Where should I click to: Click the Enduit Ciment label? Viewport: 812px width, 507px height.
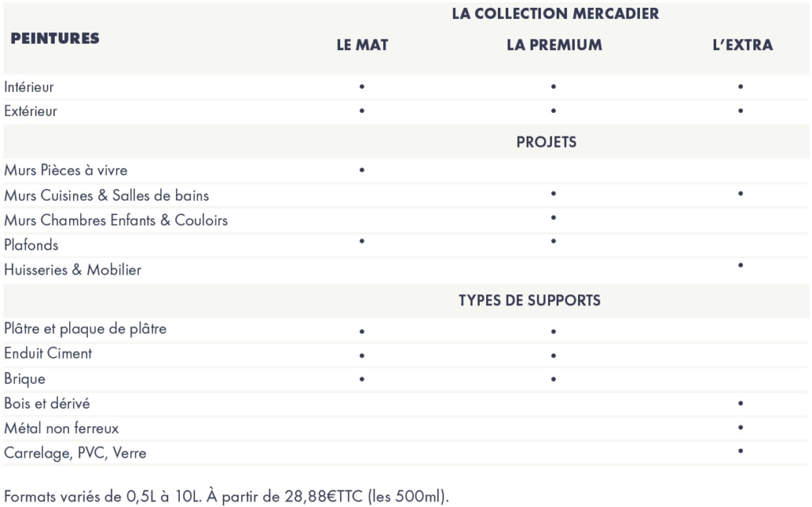(48, 354)
